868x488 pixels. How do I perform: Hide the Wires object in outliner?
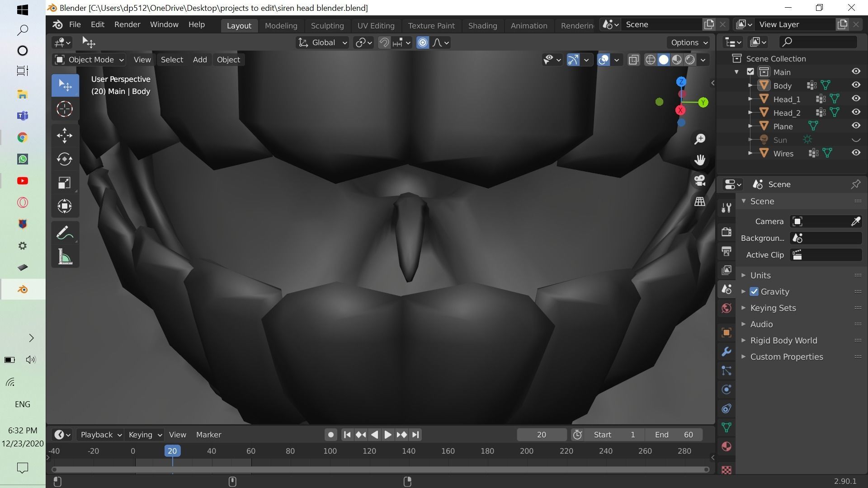856,153
